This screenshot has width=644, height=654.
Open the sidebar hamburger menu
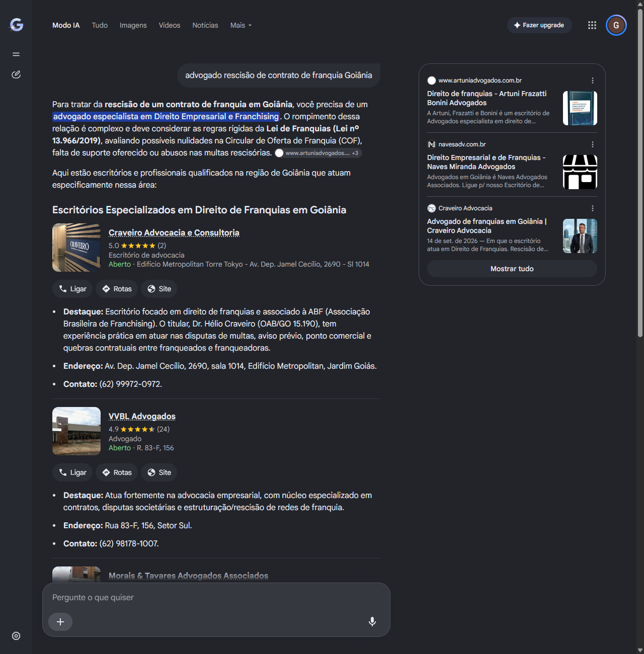pyautogui.click(x=16, y=54)
